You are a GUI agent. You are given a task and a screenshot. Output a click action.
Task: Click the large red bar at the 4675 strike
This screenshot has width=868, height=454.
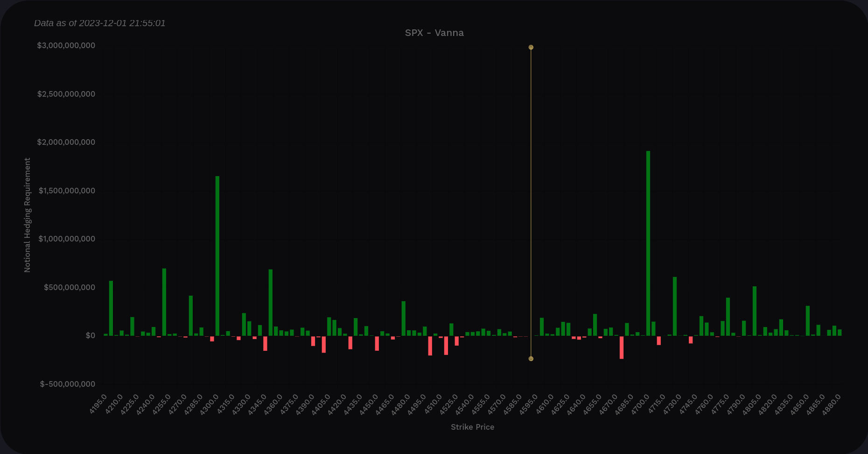[x=622, y=347]
